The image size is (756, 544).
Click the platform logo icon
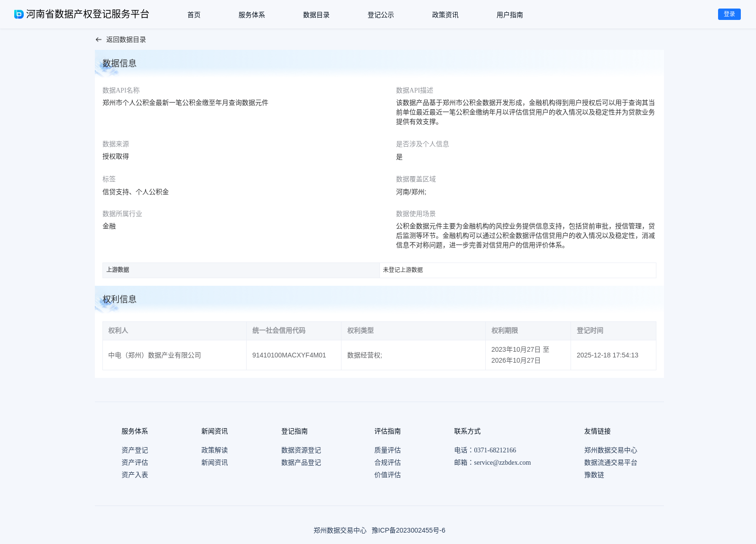click(19, 14)
